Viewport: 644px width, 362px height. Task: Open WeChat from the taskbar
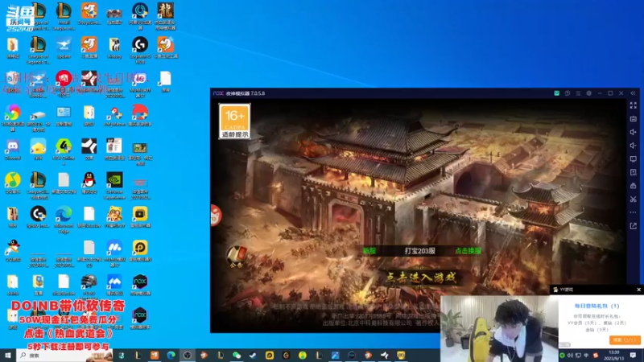click(x=237, y=355)
